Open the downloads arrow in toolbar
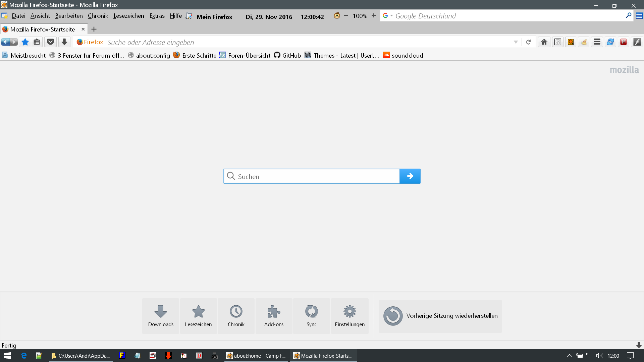The height and width of the screenshot is (362, 644). coord(64,42)
